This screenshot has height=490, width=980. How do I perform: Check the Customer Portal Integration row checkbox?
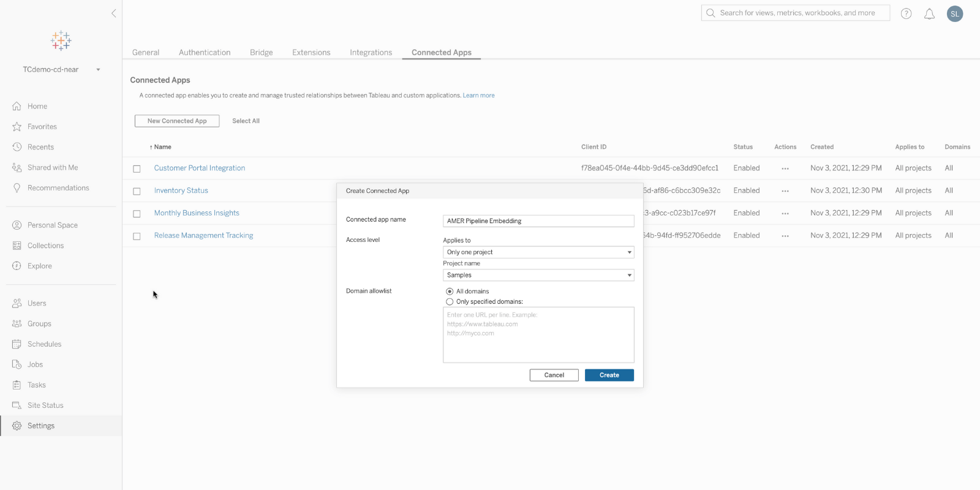pyautogui.click(x=137, y=168)
